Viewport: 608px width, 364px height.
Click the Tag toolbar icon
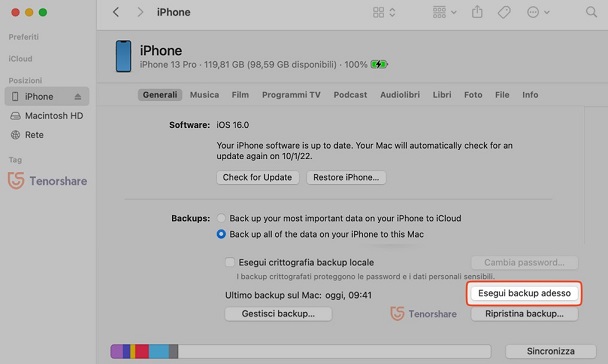(504, 12)
